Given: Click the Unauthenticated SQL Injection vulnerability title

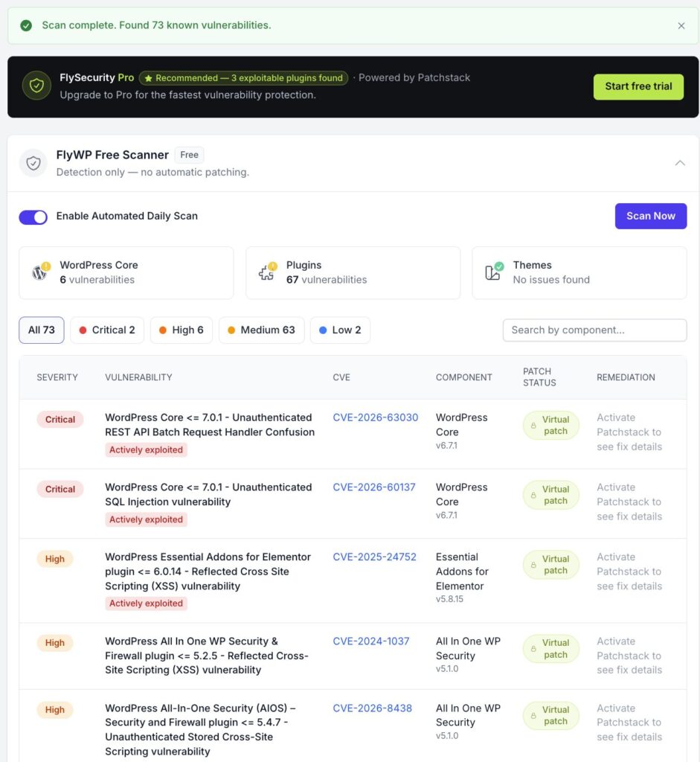Looking at the screenshot, I should [208, 494].
